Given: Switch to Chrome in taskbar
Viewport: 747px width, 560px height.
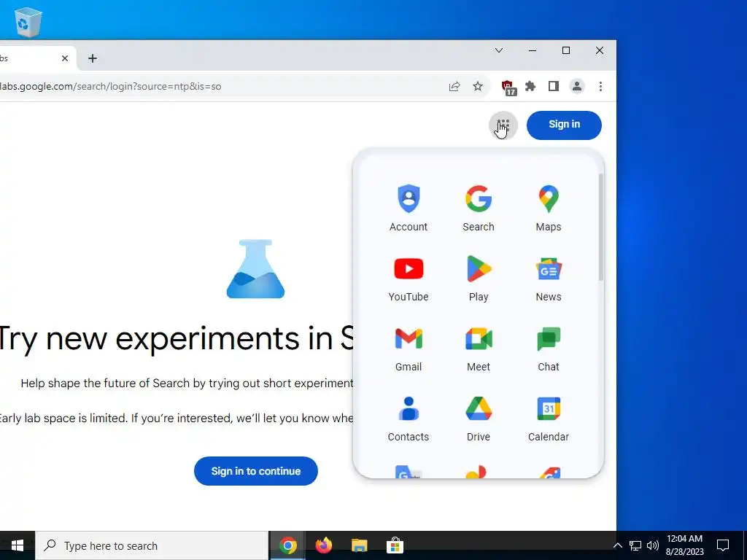Looking at the screenshot, I should [x=287, y=545].
